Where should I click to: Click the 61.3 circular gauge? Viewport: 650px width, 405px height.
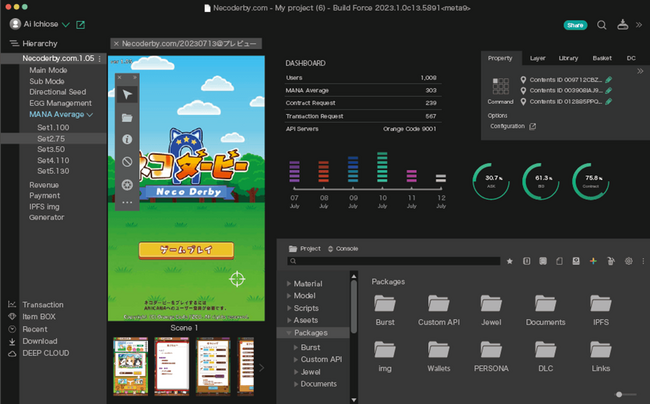pos(541,181)
